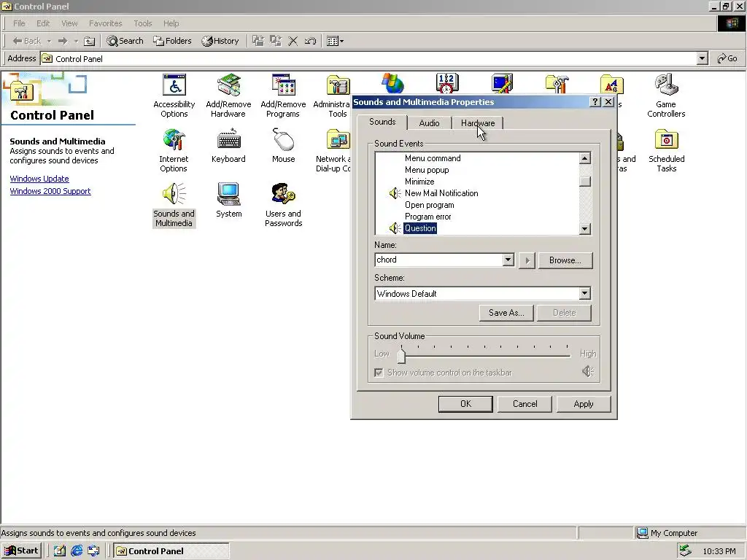Switch to the Hardware tab
747x560 pixels.
(478, 122)
